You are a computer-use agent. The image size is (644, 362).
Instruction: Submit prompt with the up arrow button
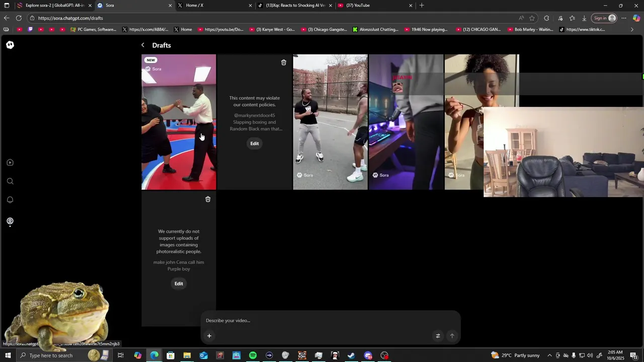click(x=452, y=336)
